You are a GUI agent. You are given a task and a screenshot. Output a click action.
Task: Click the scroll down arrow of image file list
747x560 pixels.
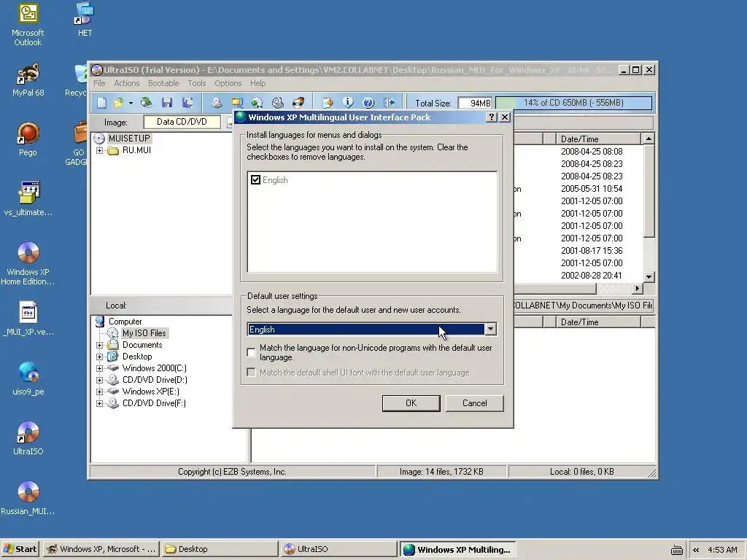pos(649,276)
